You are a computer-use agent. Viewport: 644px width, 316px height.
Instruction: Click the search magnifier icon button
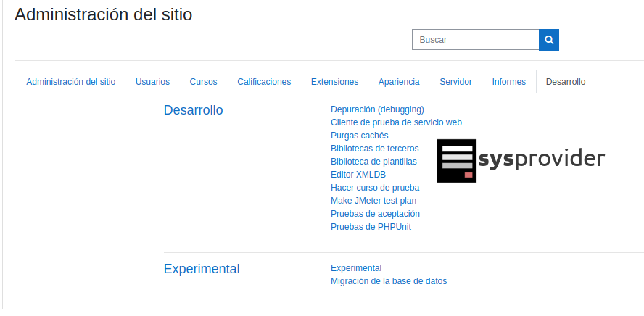[549, 40]
